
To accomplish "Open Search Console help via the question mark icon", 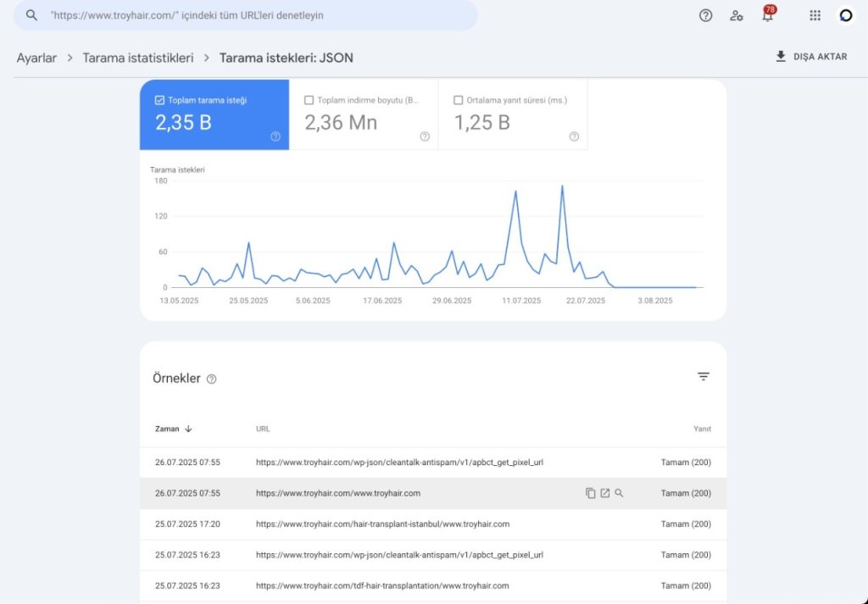I will [705, 15].
